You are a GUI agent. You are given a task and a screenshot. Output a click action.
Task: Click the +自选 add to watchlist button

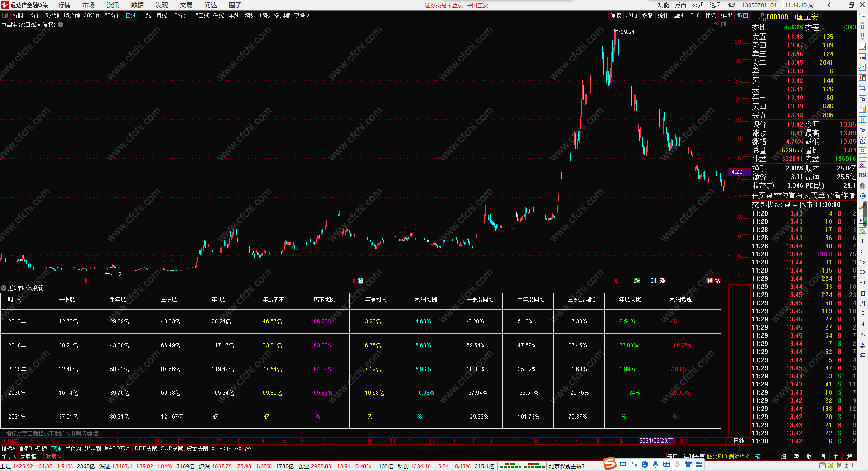coord(726,15)
